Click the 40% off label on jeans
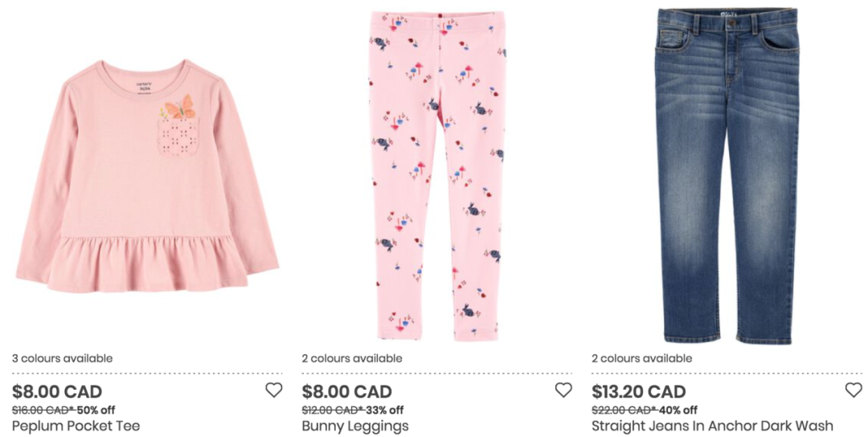 coord(678,410)
